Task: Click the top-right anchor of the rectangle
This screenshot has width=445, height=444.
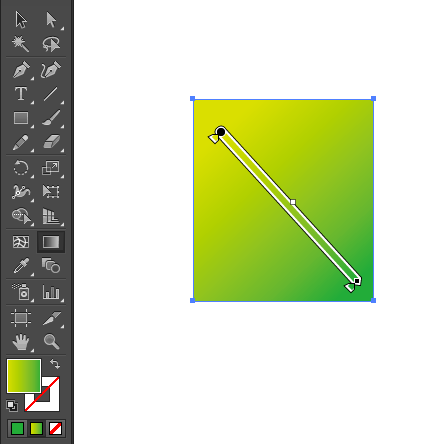Action: (x=373, y=98)
